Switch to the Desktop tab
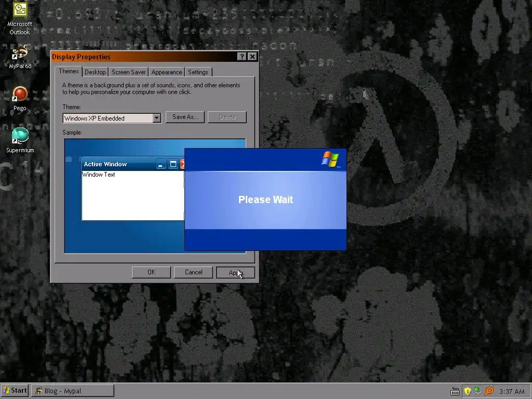This screenshot has height=399, width=532. click(95, 72)
